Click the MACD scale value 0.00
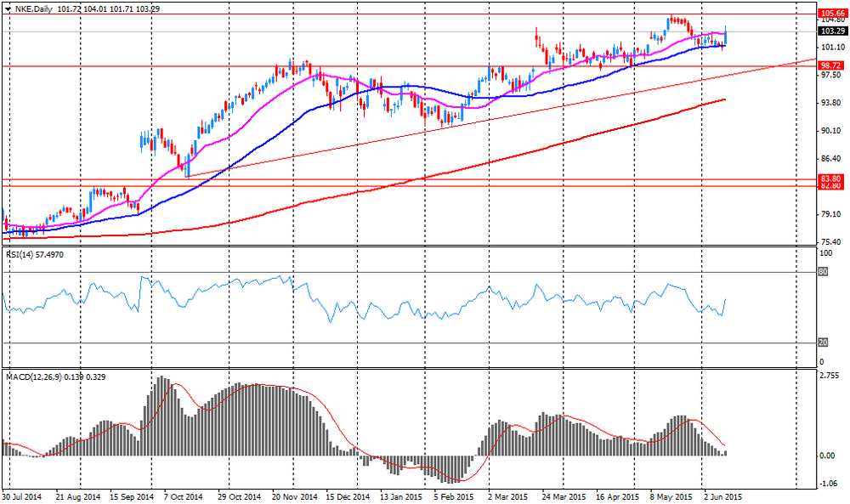 click(827, 456)
